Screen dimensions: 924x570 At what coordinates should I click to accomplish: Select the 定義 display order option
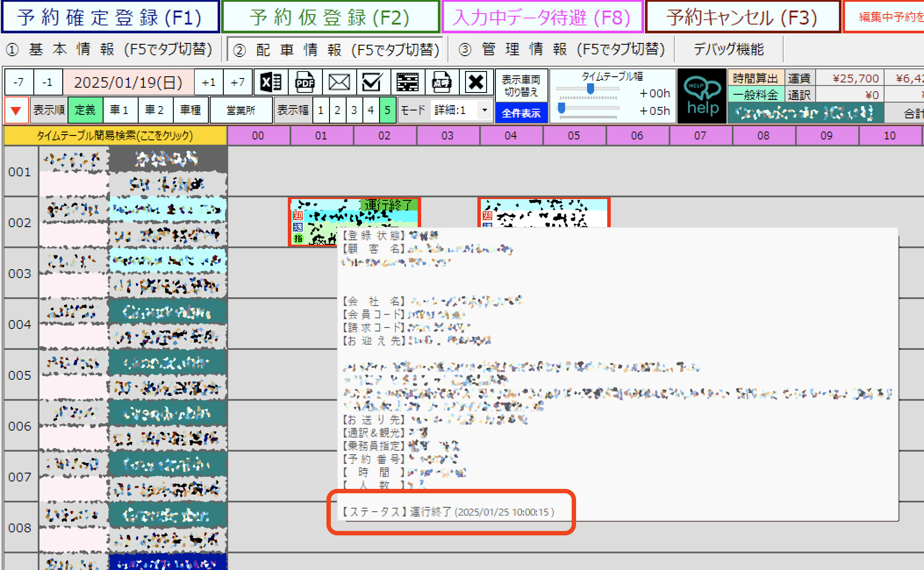[85, 110]
